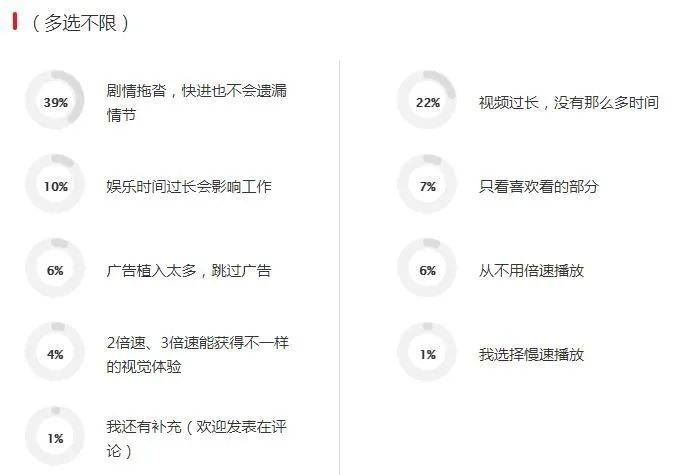Select option 剧情拖沓，快进也不会遗漏情节
This screenshot has height=475, width=681.
(202, 102)
